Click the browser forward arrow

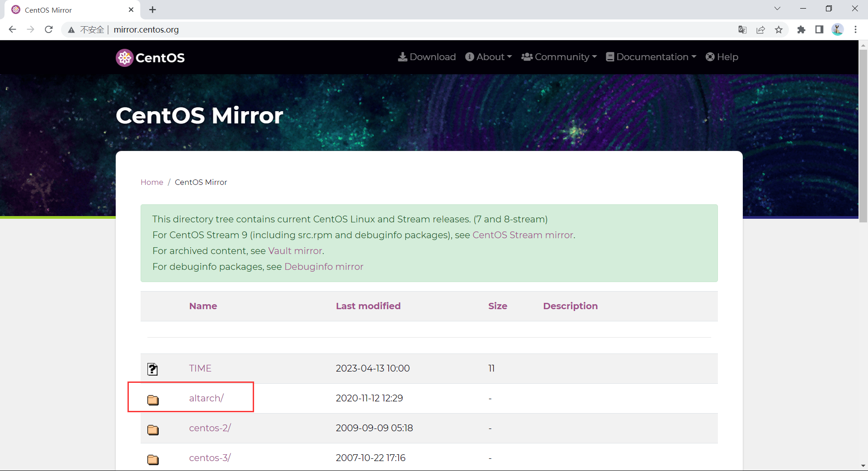30,29
